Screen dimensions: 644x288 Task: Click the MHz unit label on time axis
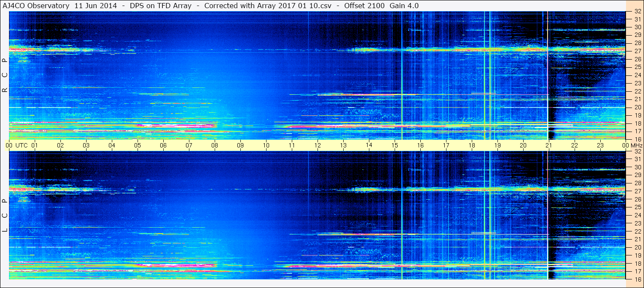tap(635, 145)
